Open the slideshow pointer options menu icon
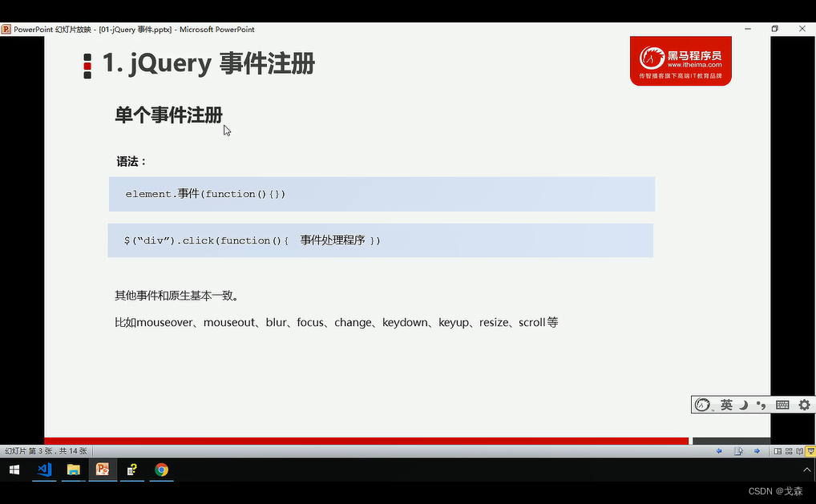 pos(738,451)
